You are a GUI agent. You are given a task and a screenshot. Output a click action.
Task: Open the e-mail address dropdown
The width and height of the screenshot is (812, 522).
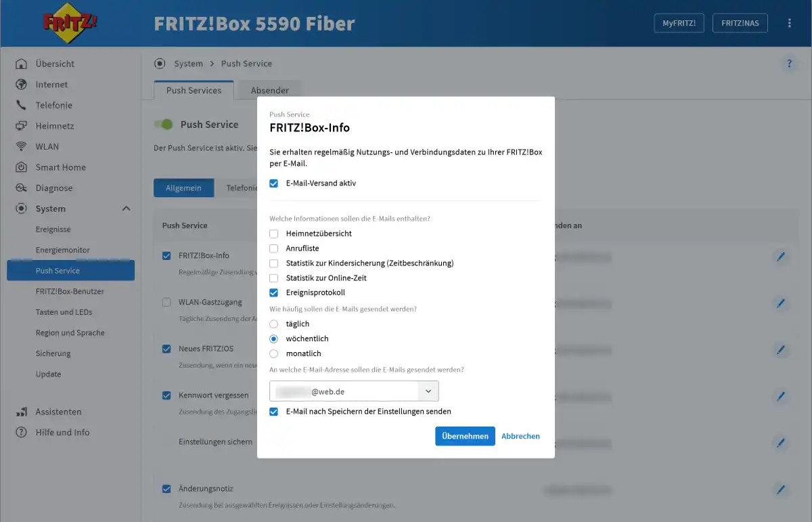click(428, 391)
